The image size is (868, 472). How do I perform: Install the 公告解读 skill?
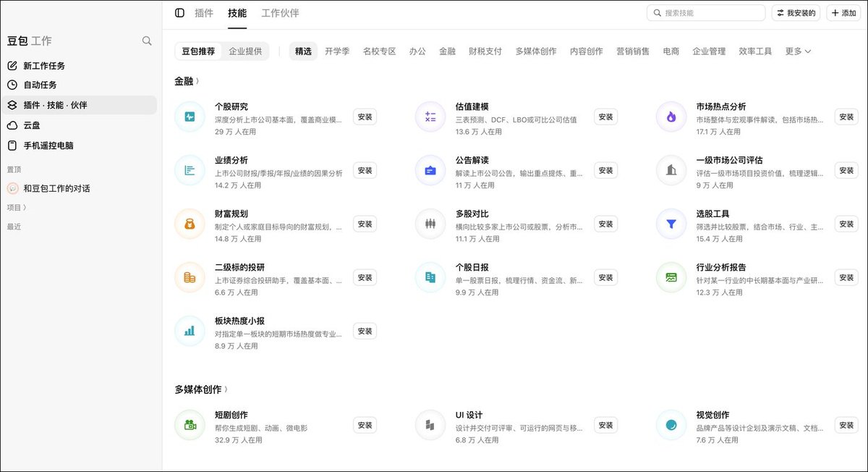[605, 170]
